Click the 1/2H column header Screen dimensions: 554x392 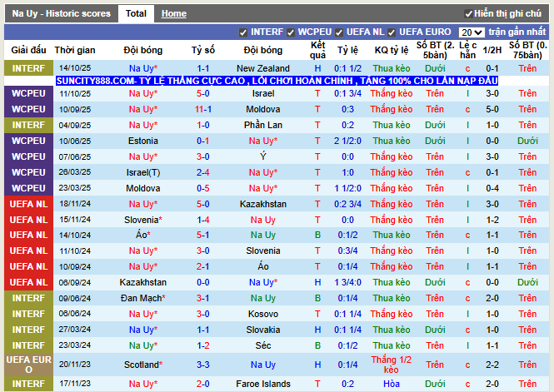click(492, 50)
